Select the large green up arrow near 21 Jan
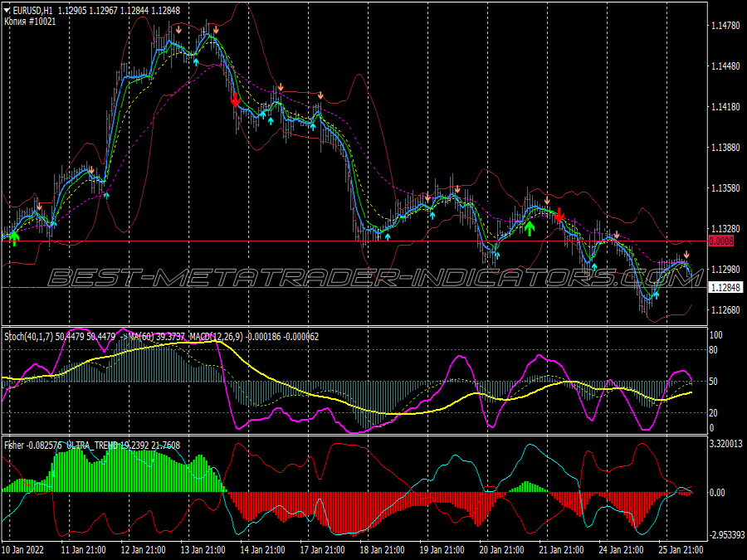The width and height of the screenshot is (747, 560). pyautogui.click(x=530, y=228)
